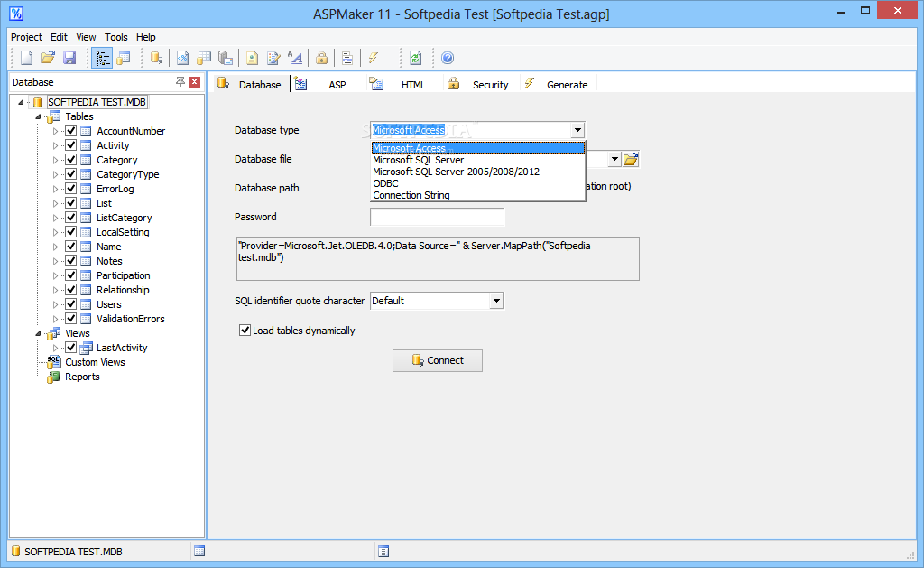Choose Microsoft Access highlighted option

pos(478,148)
